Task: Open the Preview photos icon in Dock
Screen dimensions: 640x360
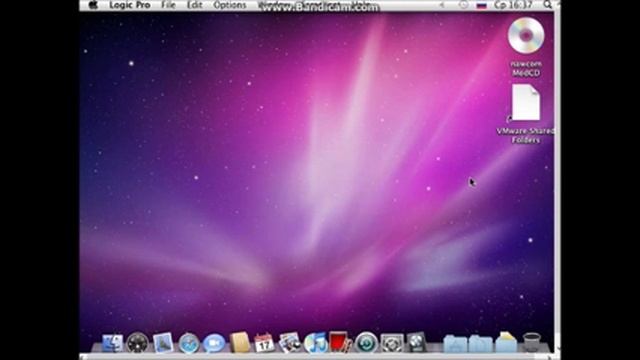Action: pos(290,343)
